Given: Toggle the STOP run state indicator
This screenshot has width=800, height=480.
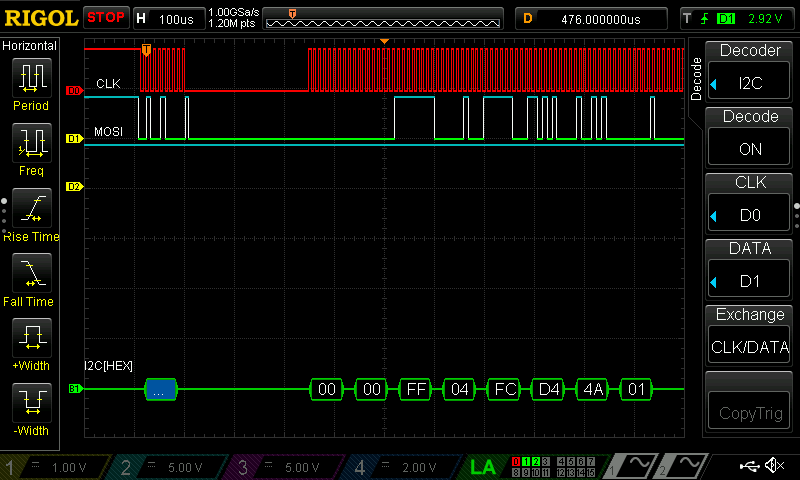Looking at the screenshot, I should point(106,18).
